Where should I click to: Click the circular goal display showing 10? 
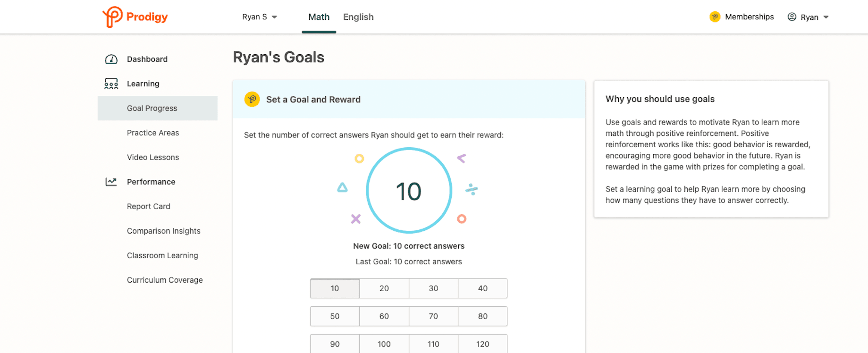pos(409,190)
